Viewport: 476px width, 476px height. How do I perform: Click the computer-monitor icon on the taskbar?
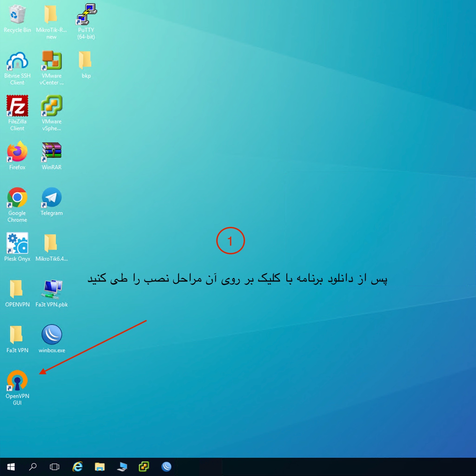[122, 467]
